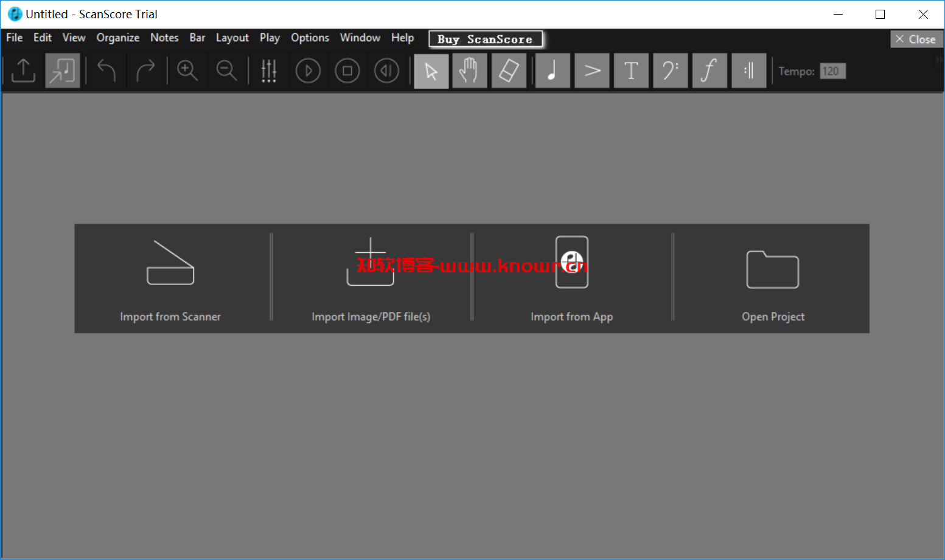Open the Layout menu

[x=232, y=38]
